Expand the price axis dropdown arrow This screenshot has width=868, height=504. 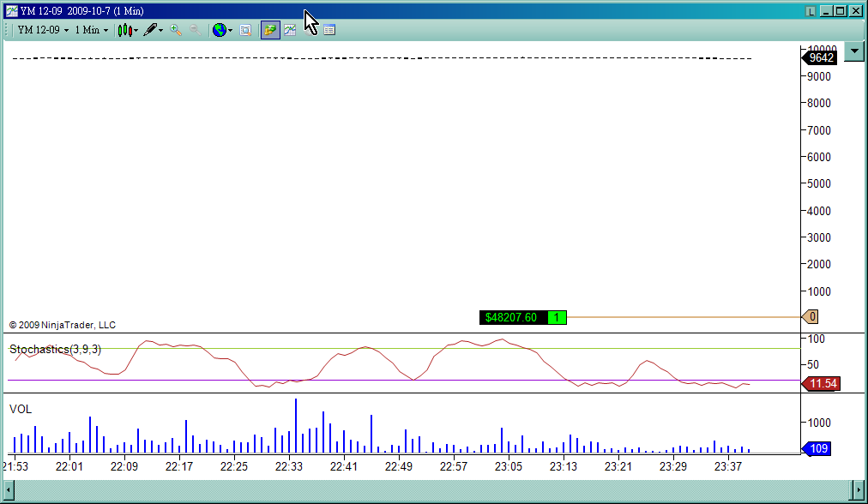tap(855, 51)
